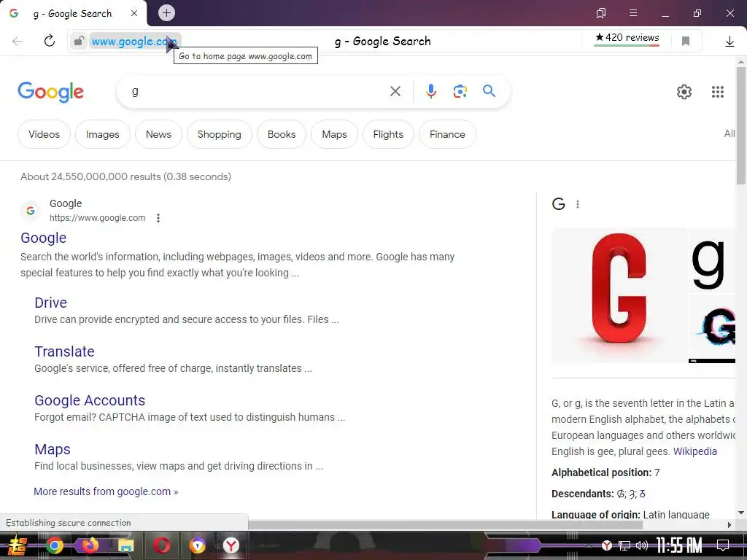Open the downloads panel

coord(729,42)
